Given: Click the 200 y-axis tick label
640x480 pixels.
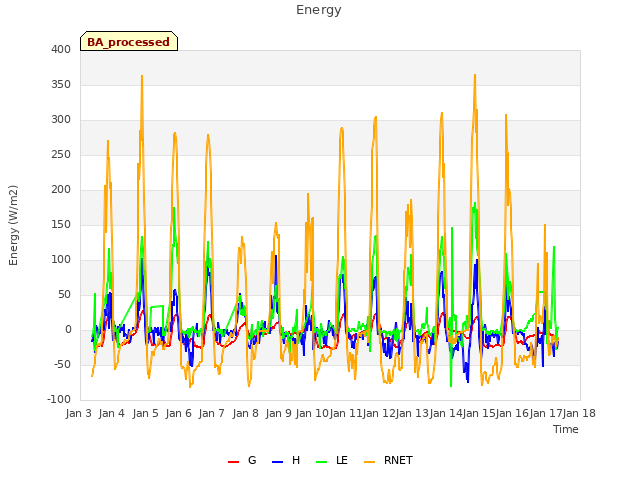Looking at the screenshot, I should coord(61,190).
